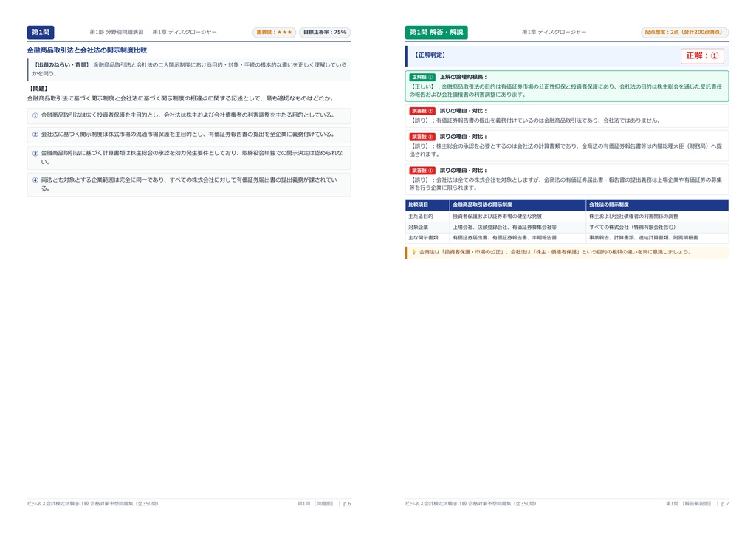
Task: Click the 主たる目的 row label
Action: 420,217
